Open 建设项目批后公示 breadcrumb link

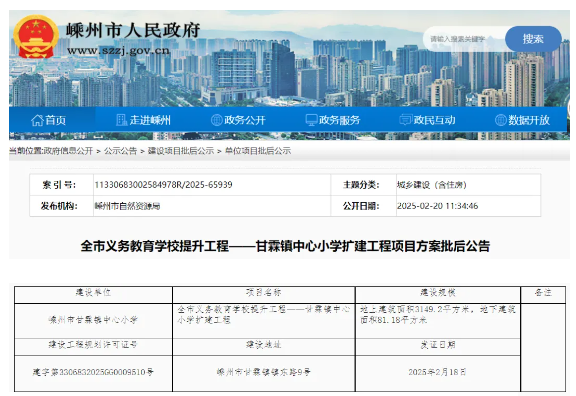coord(181,151)
